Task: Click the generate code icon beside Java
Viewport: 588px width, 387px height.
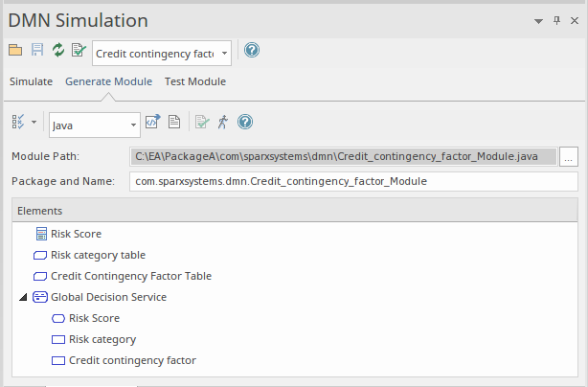Action: click(152, 122)
